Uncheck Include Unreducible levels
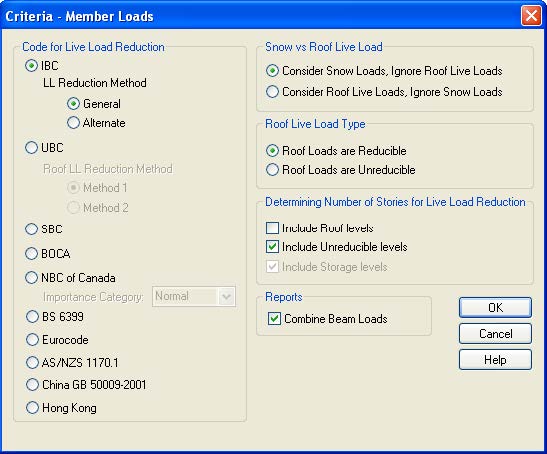This screenshot has width=547, height=454. 272,247
